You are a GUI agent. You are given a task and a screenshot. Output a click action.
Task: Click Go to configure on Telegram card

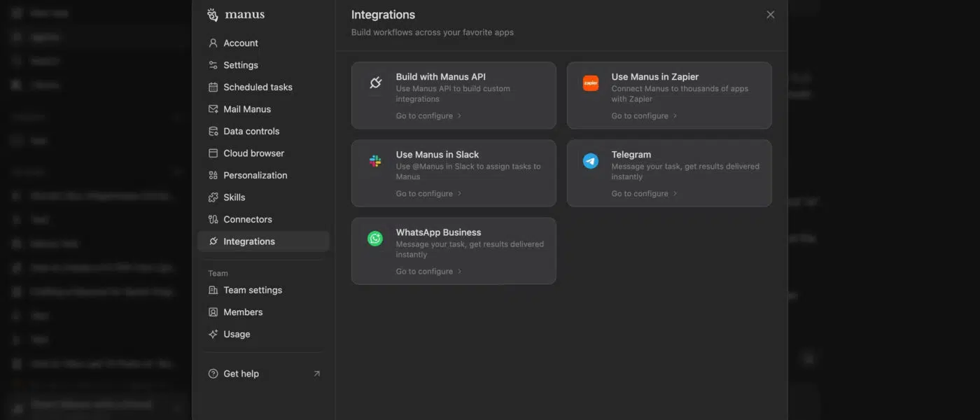(x=639, y=192)
